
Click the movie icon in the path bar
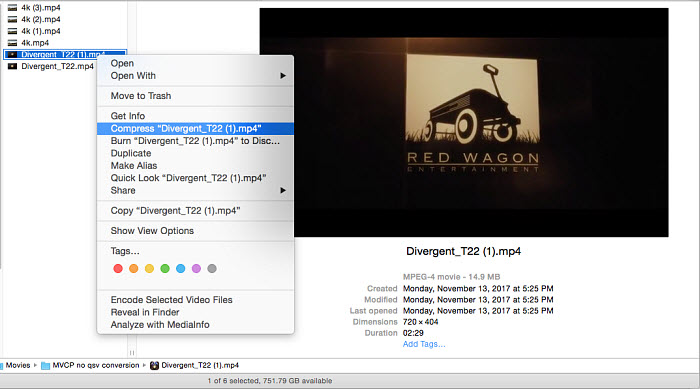click(x=154, y=365)
